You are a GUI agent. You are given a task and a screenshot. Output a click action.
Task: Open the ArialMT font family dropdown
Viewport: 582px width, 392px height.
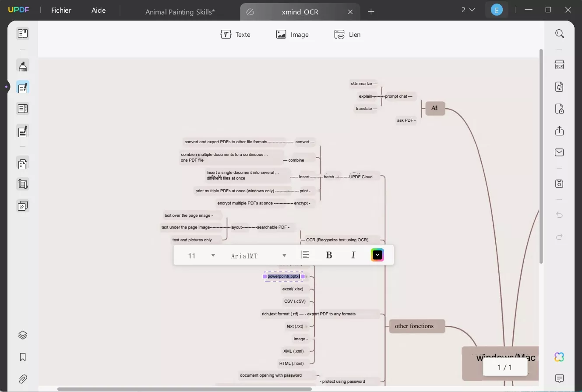(284, 255)
